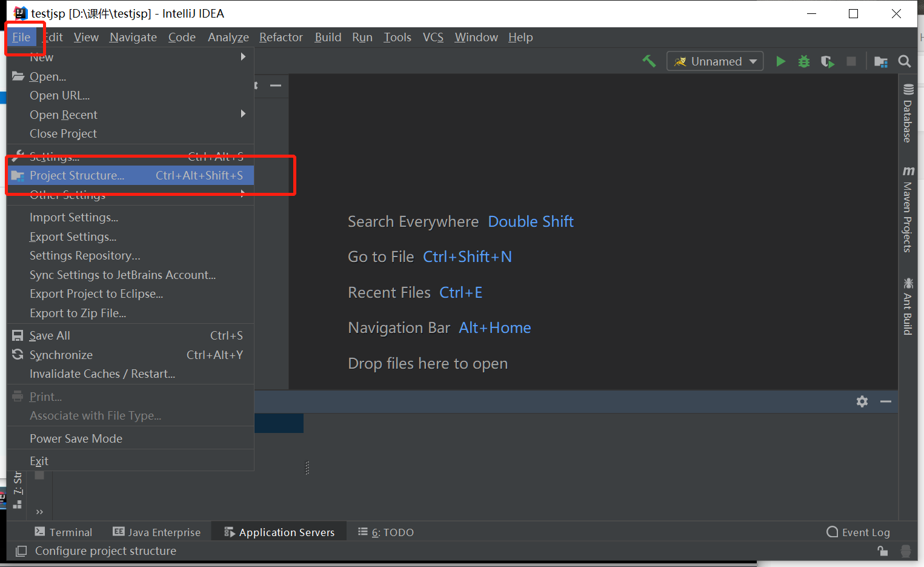Click the File menu
924x567 pixels.
coord(21,37)
